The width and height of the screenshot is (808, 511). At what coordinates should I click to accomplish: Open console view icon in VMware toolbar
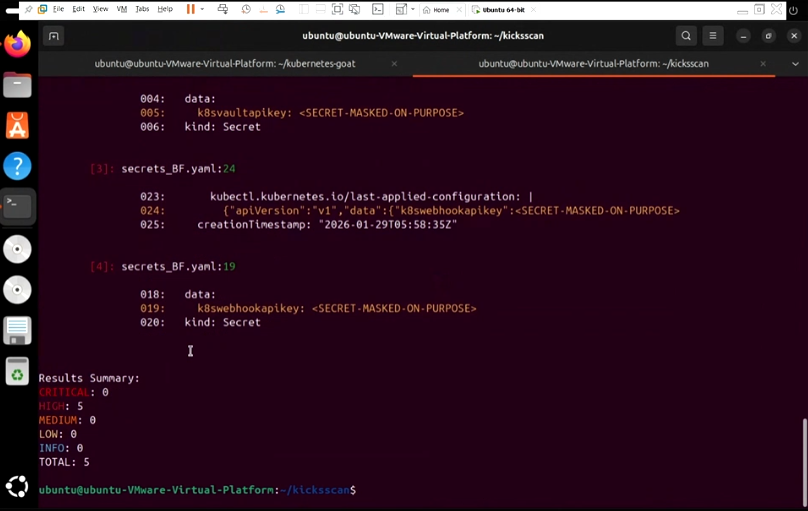click(x=378, y=9)
